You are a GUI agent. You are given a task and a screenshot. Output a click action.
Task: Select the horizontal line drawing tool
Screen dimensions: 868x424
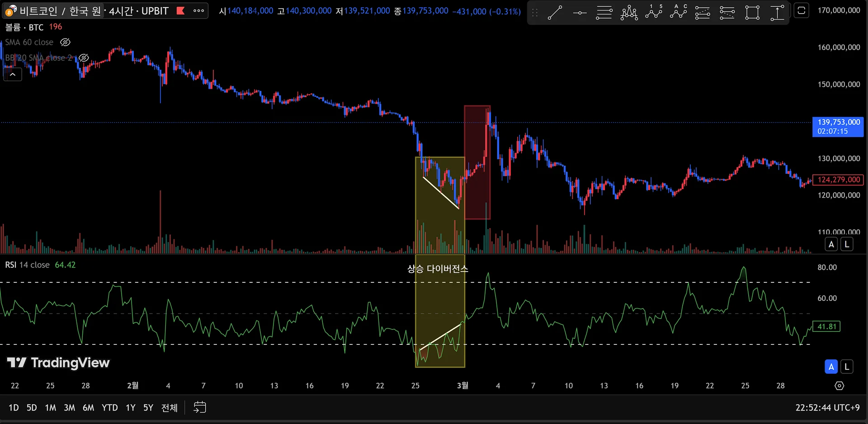coord(580,13)
